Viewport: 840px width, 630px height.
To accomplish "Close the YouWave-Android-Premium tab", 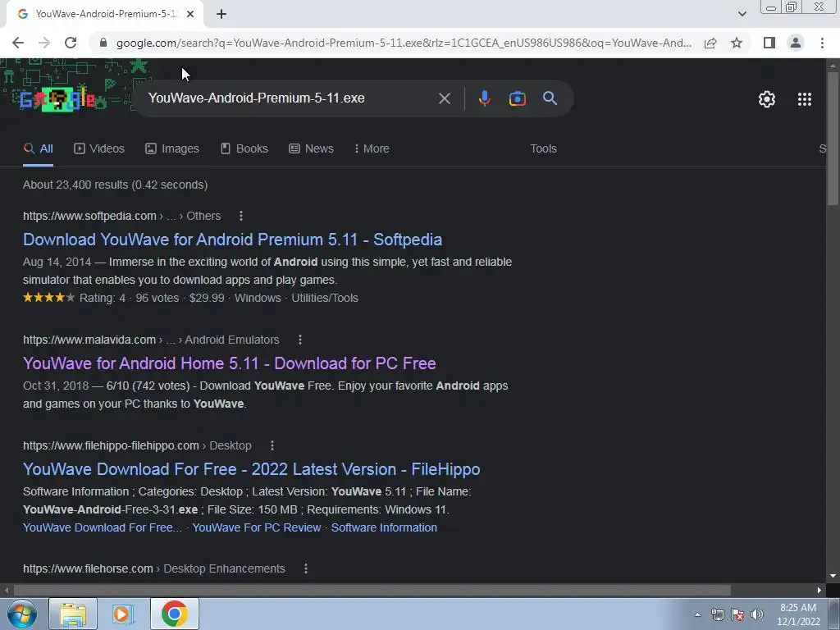I will [190, 15].
